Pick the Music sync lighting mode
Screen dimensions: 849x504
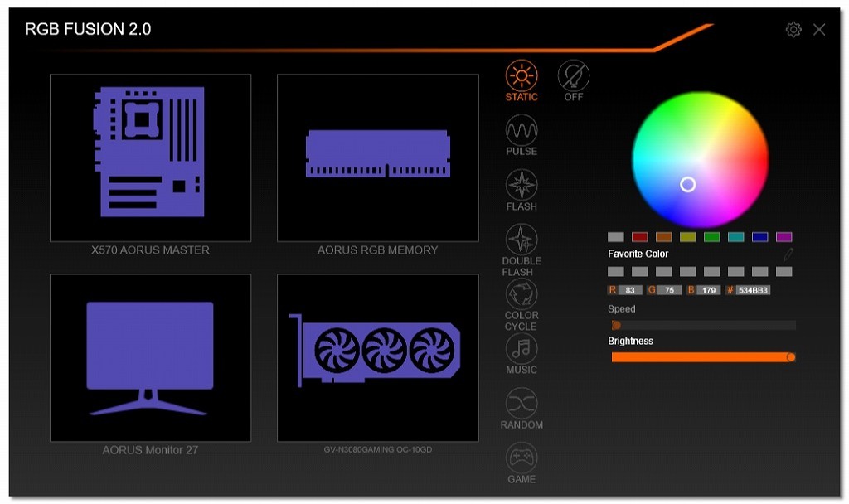[522, 349]
